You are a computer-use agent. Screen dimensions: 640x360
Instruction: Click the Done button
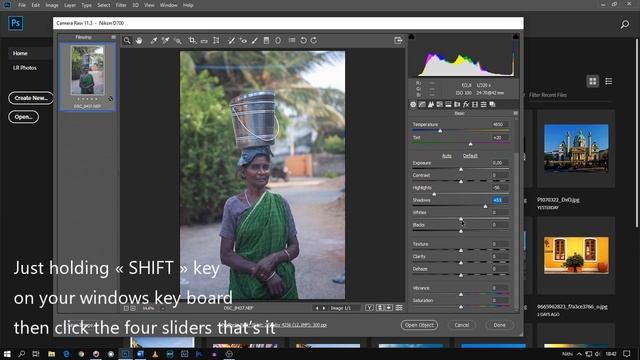(x=500, y=325)
